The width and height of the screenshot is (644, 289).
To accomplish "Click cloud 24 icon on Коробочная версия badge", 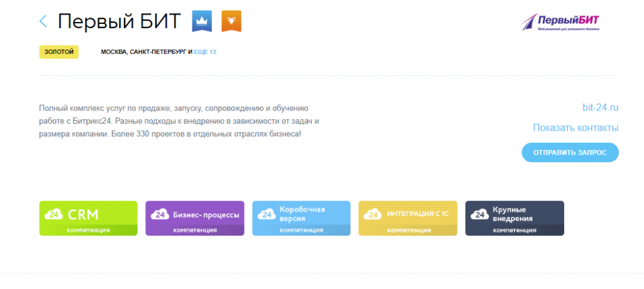I will coord(266,214).
